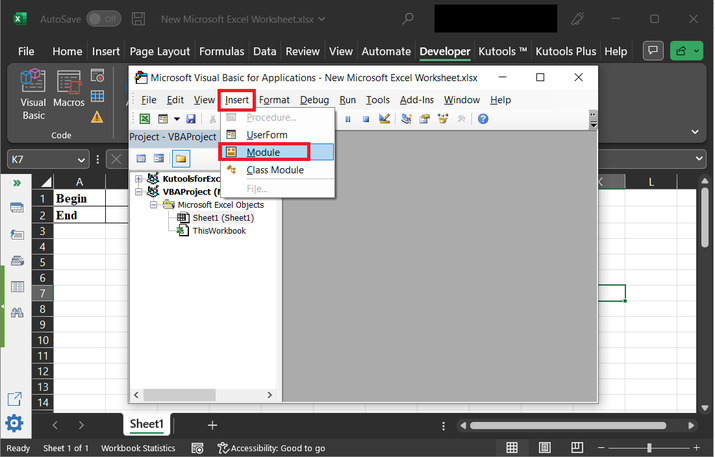Open Properties Window toolbar icon

[425, 119]
